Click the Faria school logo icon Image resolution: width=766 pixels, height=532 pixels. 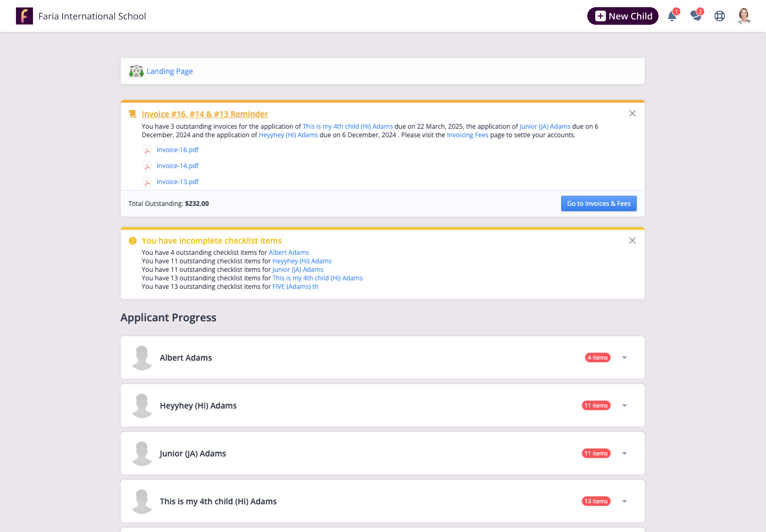click(24, 16)
